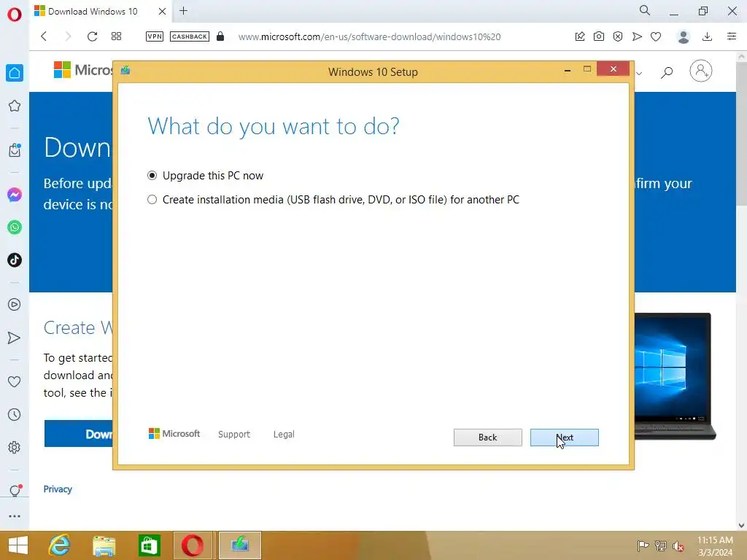
Task: Click the Privacy link on webpage
Action: pos(58,489)
